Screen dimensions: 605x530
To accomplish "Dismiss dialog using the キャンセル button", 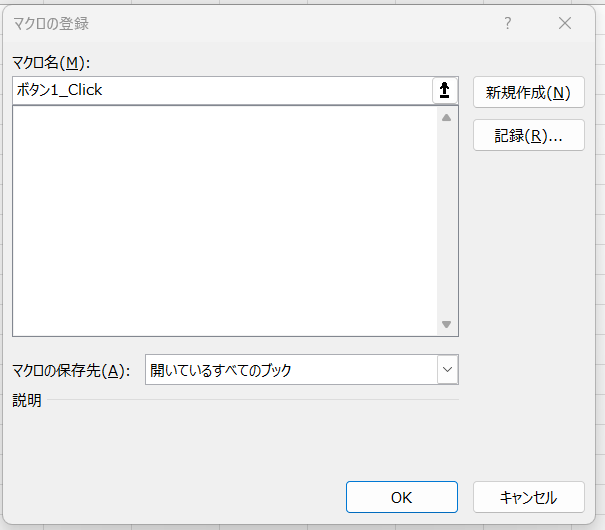I will (528, 497).
